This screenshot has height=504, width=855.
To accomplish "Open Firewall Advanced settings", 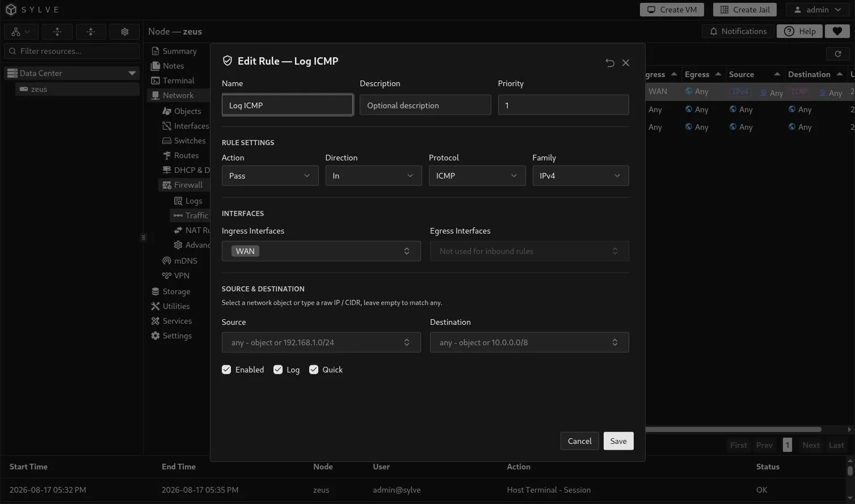I will click(197, 245).
